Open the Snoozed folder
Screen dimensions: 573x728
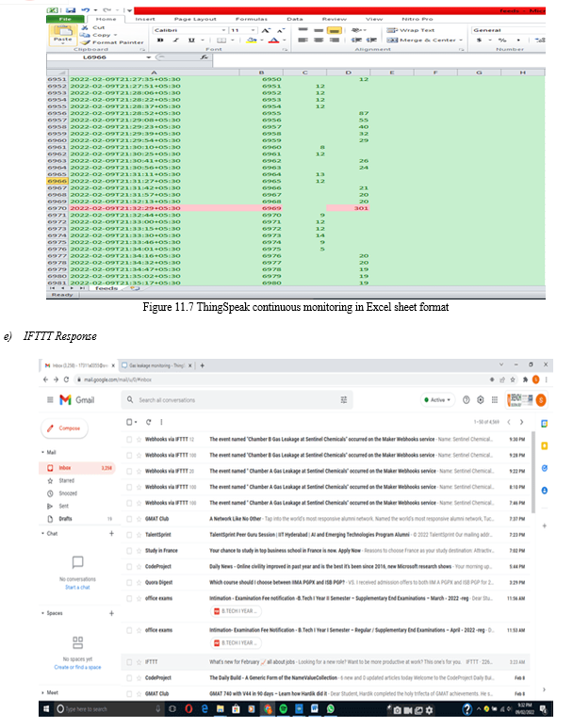click(x=68, y=493)
